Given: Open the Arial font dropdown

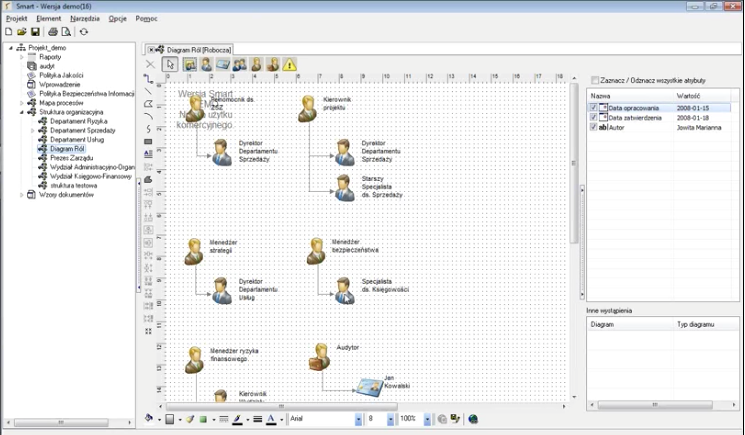Looking at the screenshot, I should [x=358, y=419].
